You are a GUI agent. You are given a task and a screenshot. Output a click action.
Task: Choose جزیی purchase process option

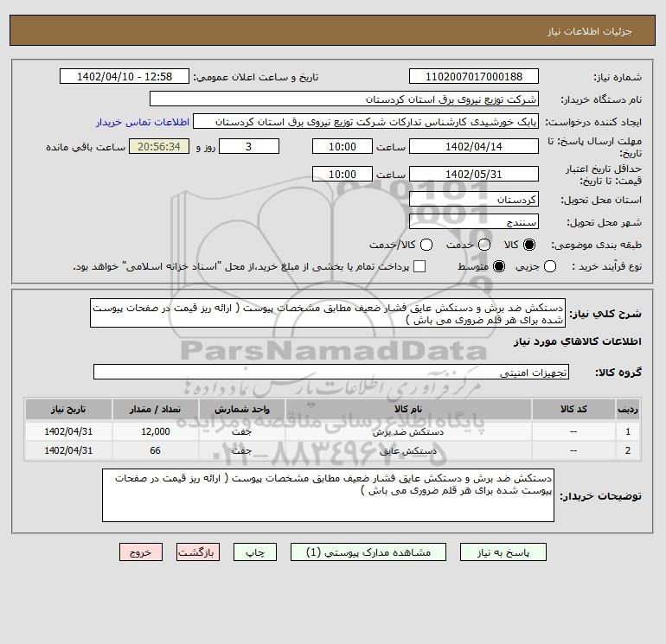click(x=550, y=266)
